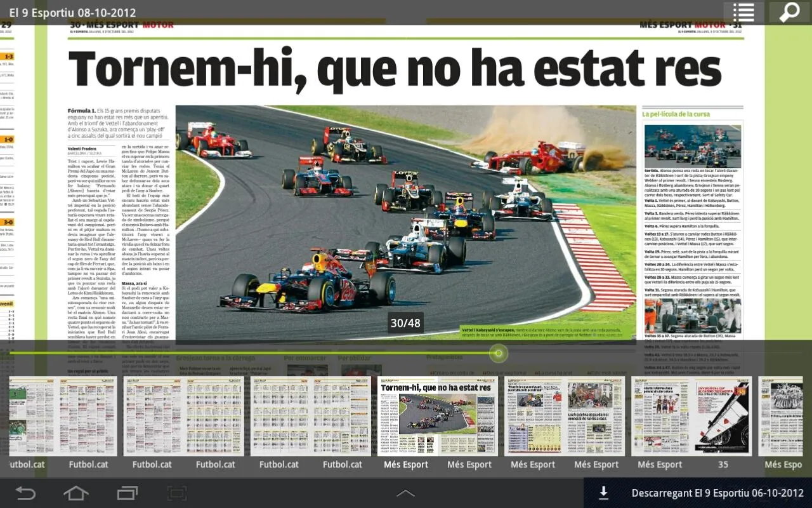Open the thumbnail showing puzzle grids and street photo
812x508 pixels.
[x=565, y=416]
